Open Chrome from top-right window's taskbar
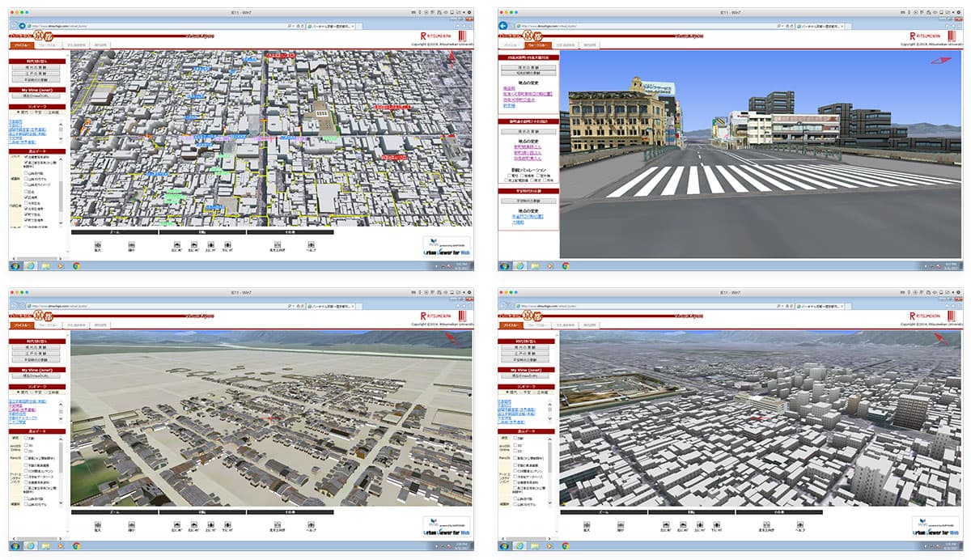Viewport: 971px width, 560px height. tap(566, 265)
